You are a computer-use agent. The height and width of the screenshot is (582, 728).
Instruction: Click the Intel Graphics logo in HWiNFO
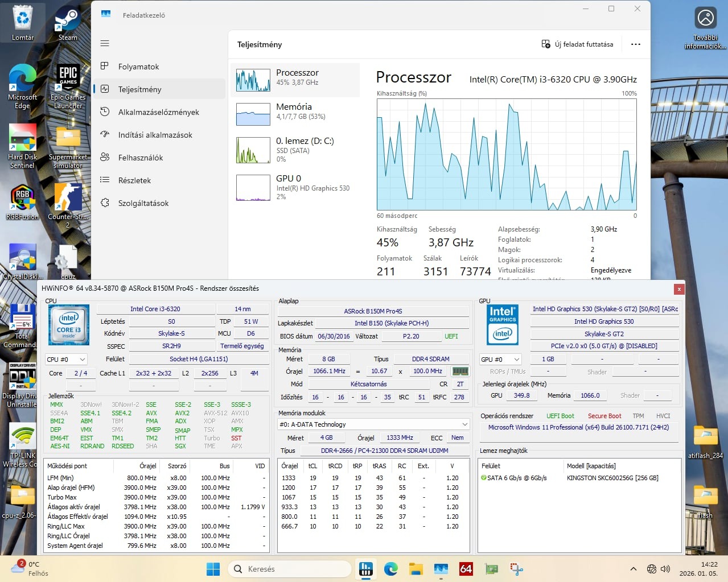pyautogui.click(x=503, y=325)
